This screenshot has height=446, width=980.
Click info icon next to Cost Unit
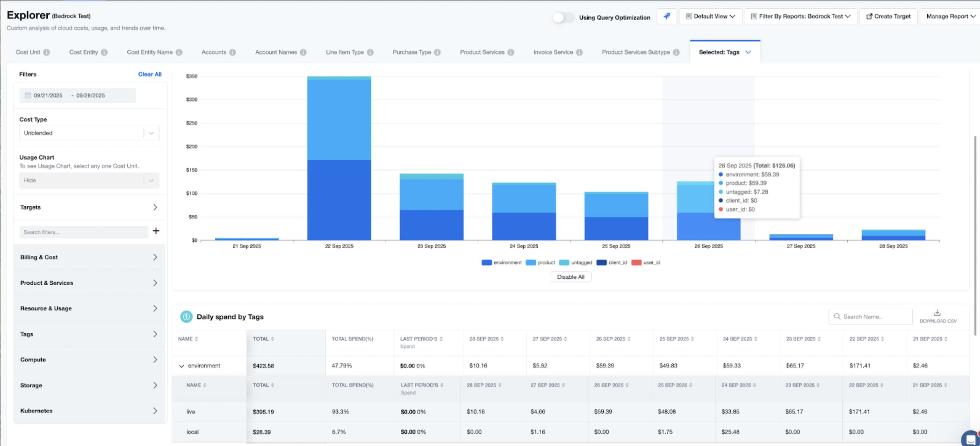(x=46, y=52)
